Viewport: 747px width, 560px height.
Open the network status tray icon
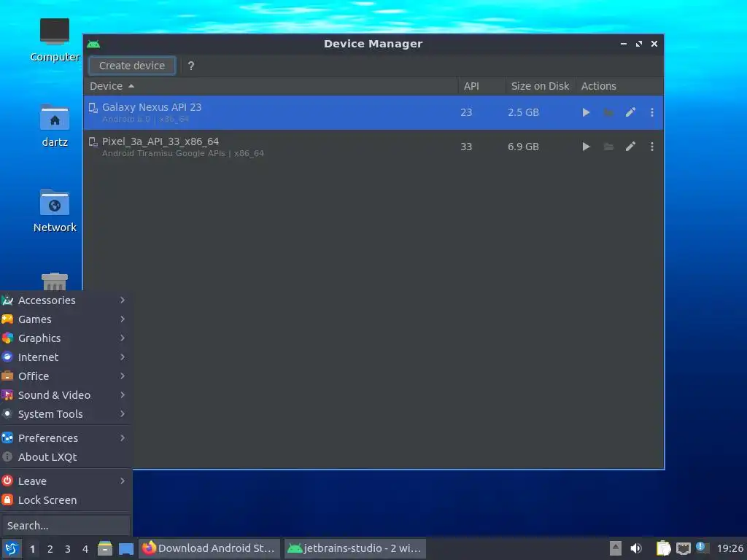point(684,548)
